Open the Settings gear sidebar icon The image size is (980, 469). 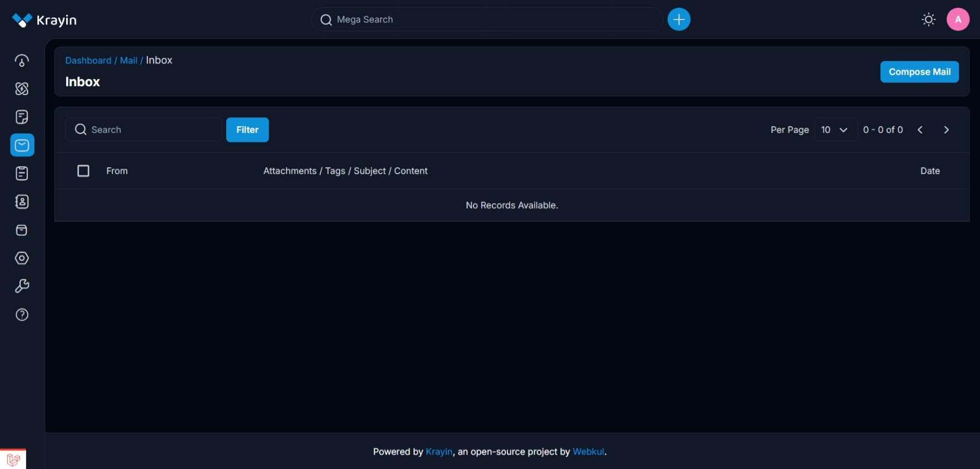click(x=22, y=258)
